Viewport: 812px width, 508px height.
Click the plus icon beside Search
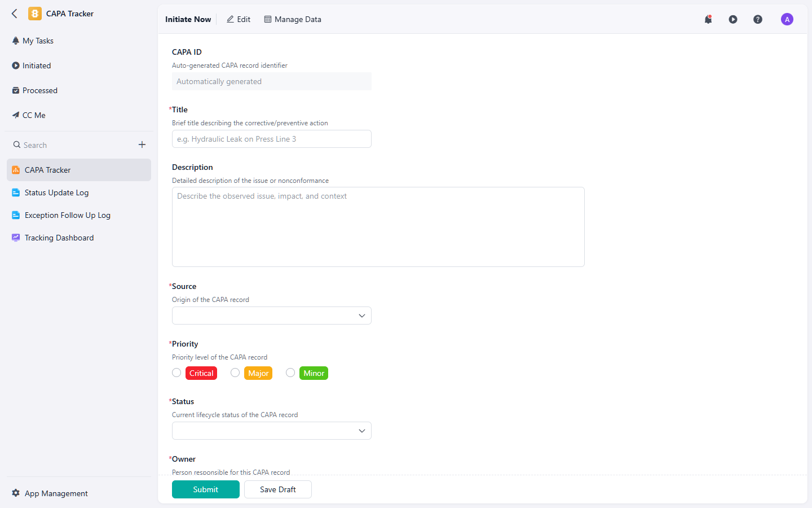[142, 145]
